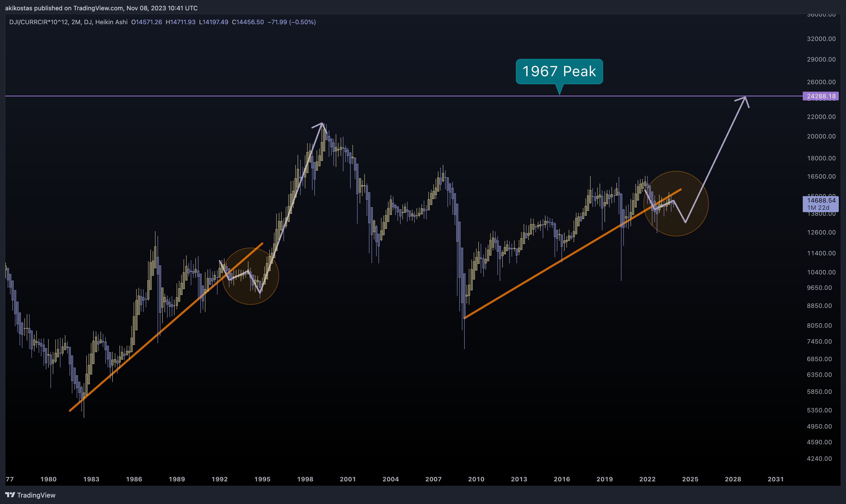This screenshot has height=504, width=846.
Task: Click the TradingView logo at bottom left
Action: coord(30,495)
